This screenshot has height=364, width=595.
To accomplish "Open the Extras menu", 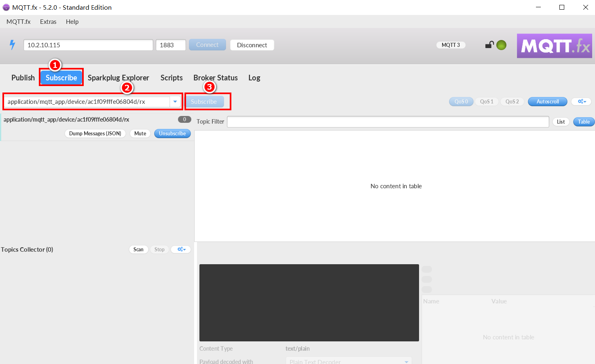I will tap(48, 22).
